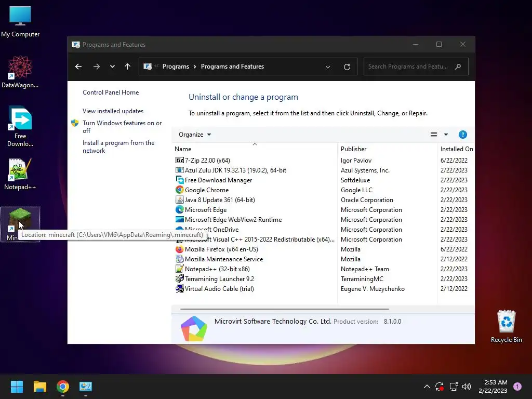This screenshot has width=532, height=399.
Task: Show hidden system tray icons
Action: (x=427, y=387)
